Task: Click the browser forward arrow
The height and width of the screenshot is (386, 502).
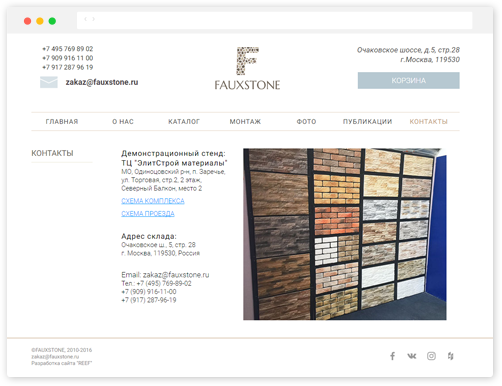Action: click(x=93, y=19)
